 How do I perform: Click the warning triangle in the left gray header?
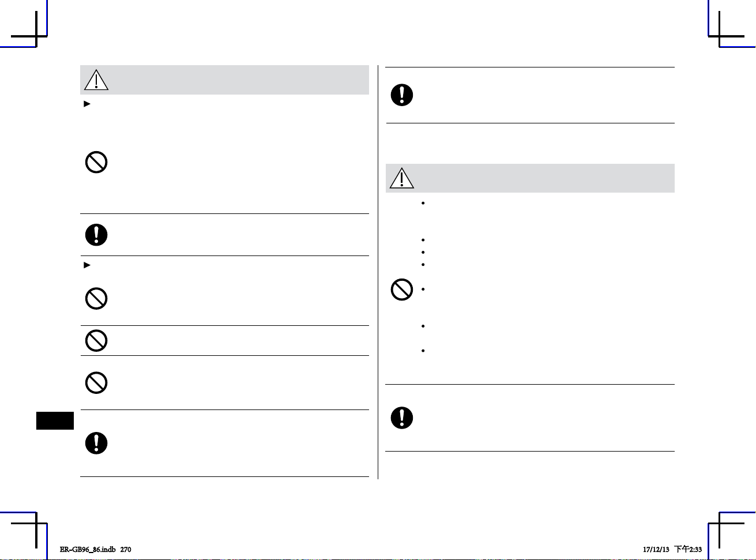[x=96, y=80]
